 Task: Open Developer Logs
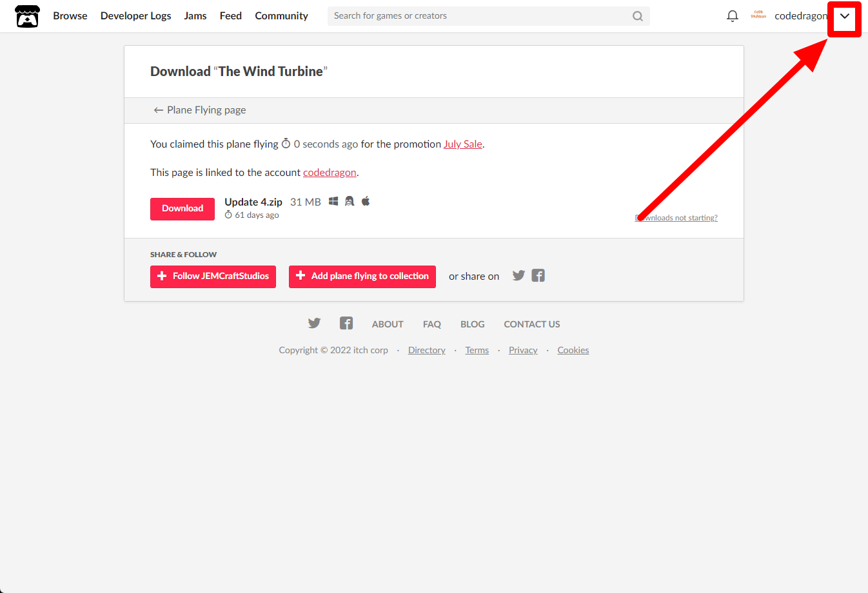click(135, 16)
